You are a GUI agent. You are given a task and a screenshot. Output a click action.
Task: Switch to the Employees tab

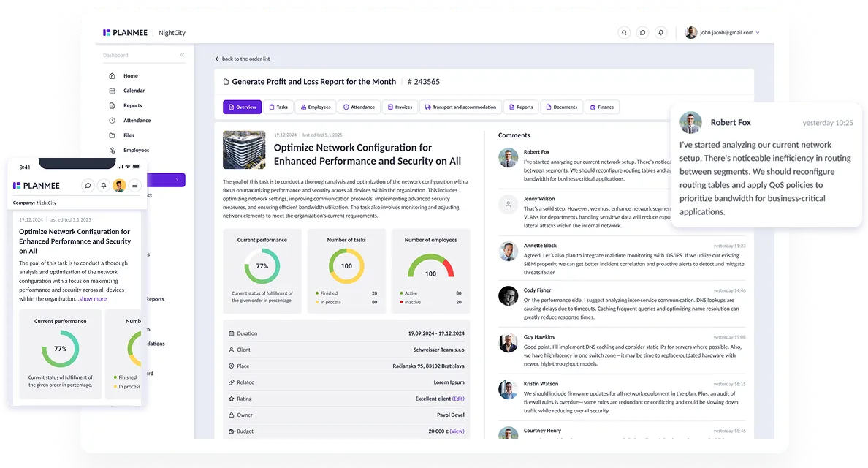(316, 107)
